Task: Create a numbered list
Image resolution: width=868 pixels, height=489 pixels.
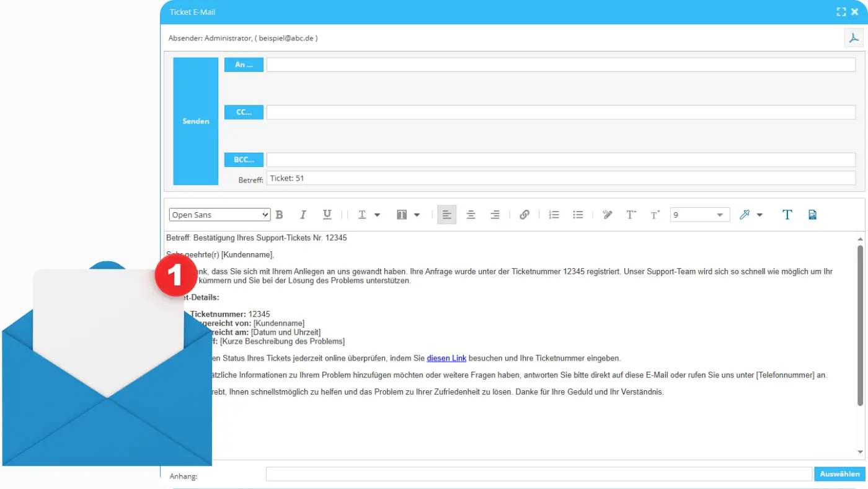Action: coord(554,214)
